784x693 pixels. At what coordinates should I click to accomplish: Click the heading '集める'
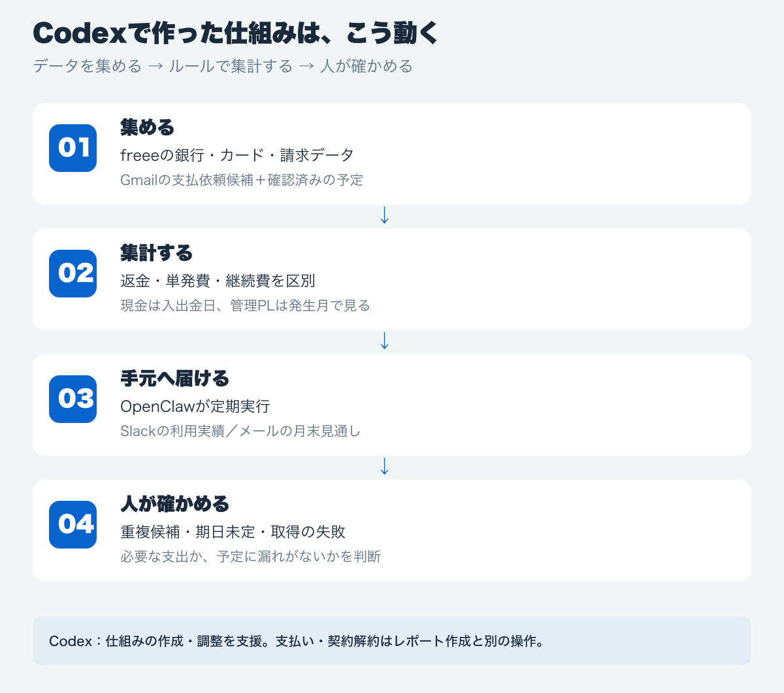pos(147,127)
